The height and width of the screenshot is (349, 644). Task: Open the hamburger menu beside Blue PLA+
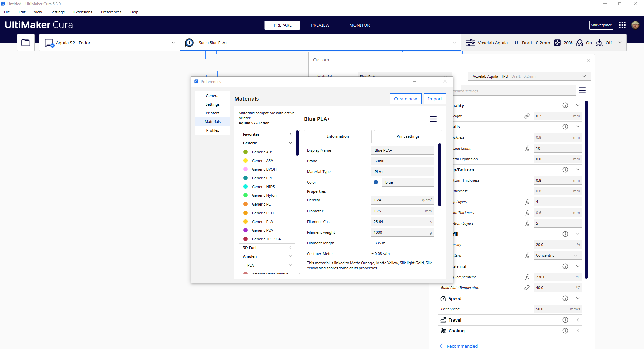coord(433,119)
